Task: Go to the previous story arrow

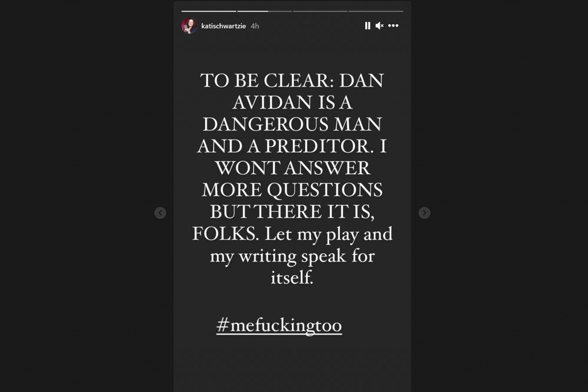Action: [160, 213]
